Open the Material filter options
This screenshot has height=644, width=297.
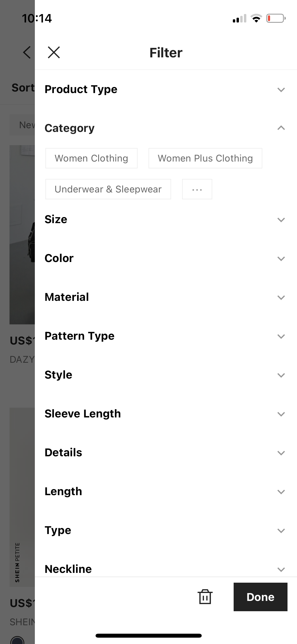tap(281, 297)
